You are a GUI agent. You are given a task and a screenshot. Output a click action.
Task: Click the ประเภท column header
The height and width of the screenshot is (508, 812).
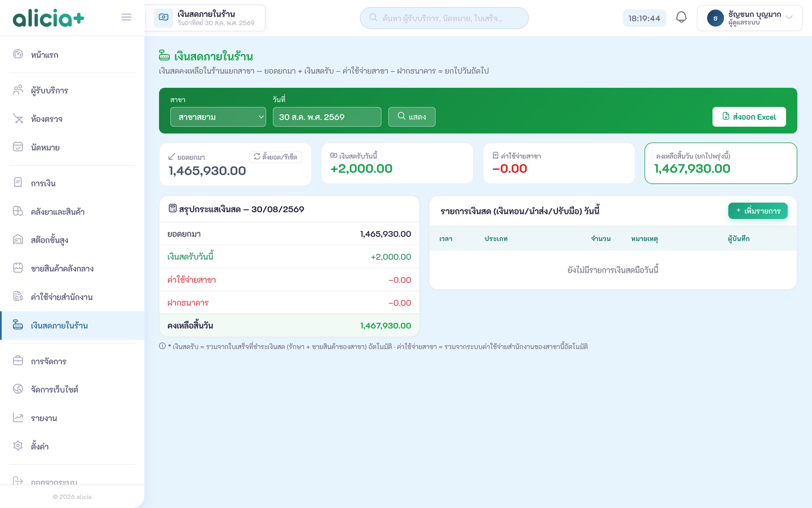coord(496,238)
